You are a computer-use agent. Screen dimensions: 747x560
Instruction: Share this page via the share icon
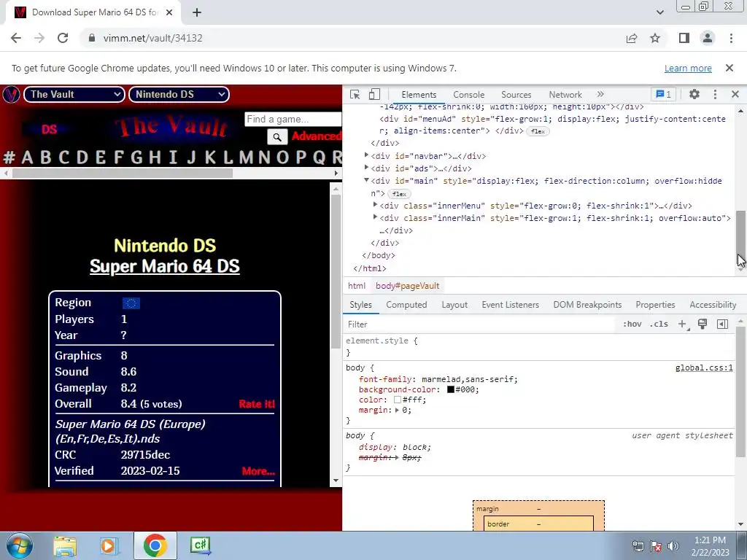(x=632, y=38)
